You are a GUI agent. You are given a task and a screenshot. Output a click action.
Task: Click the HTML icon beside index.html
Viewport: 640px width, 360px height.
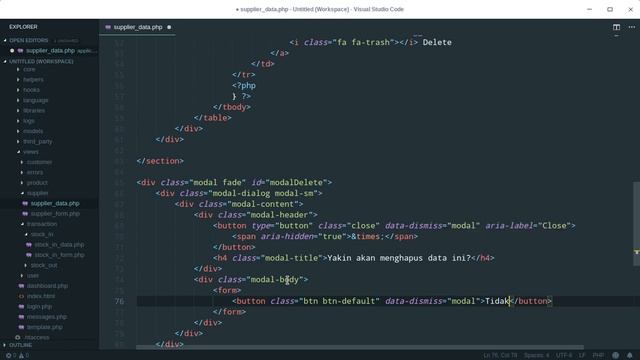click(21, 296)
